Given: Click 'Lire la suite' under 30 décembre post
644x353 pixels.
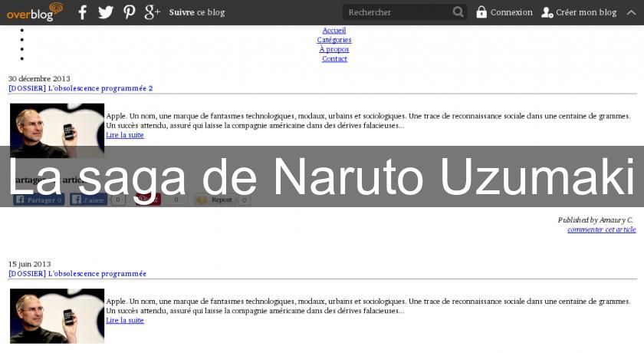Looking at the screenshot, I should pyautogui.click(x=125, y=135).
